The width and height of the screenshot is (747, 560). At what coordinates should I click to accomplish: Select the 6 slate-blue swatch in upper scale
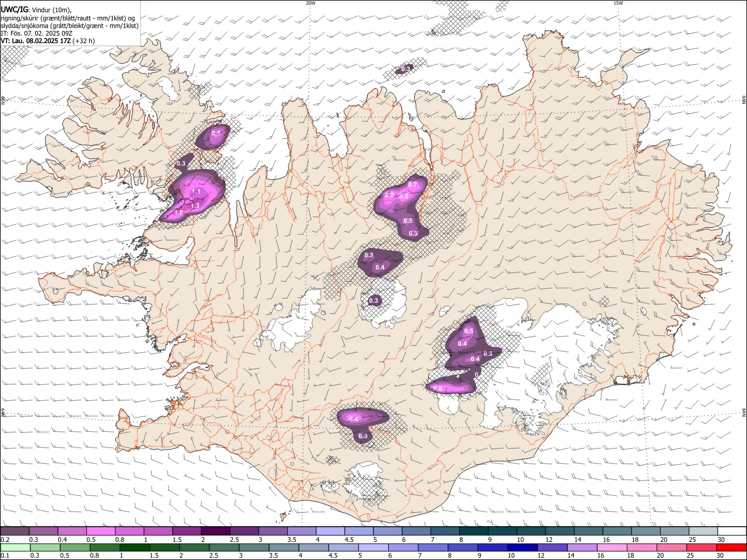pos(416,531)
